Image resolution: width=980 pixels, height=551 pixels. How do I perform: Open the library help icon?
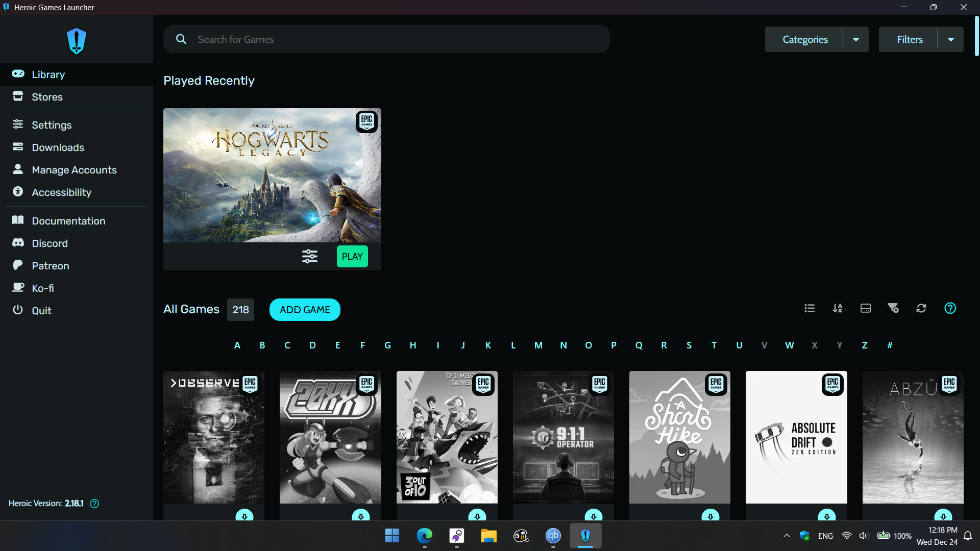950,308
